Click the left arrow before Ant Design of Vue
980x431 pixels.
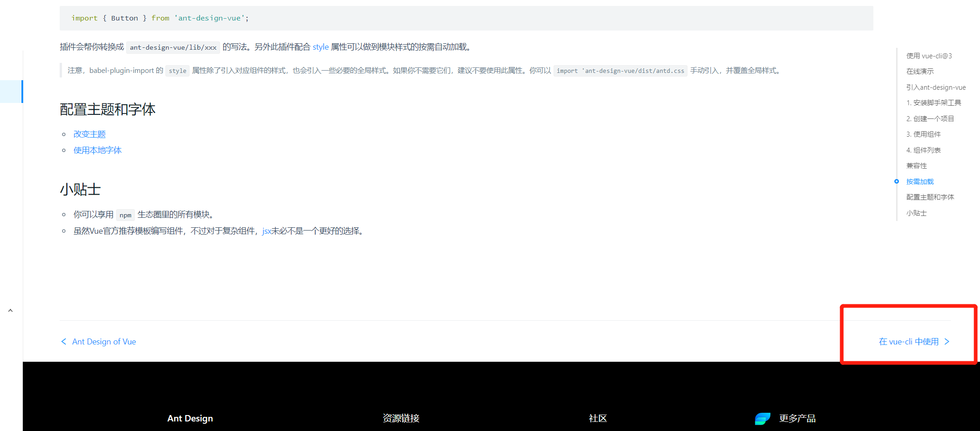64,341
